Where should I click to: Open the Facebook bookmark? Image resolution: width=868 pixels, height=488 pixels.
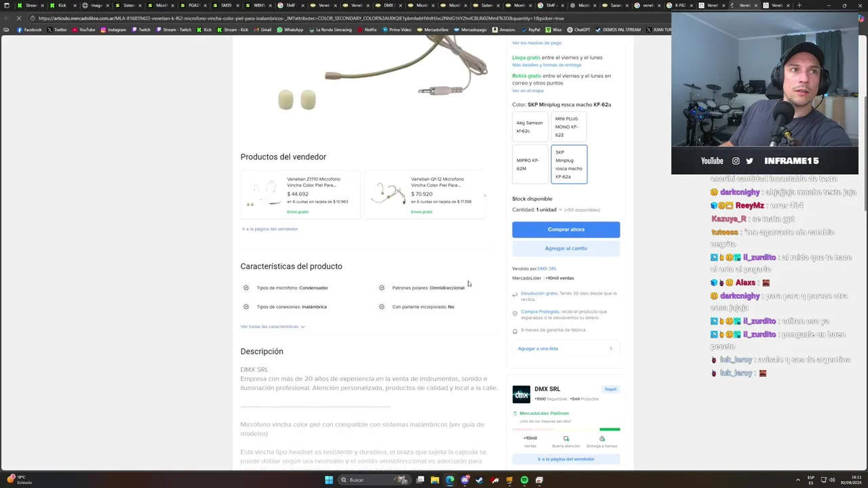(29, 30)
